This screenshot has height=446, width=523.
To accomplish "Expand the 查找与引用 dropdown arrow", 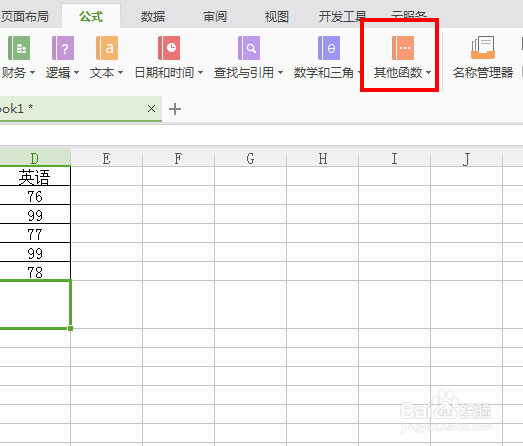I will (x=281, y=72).
